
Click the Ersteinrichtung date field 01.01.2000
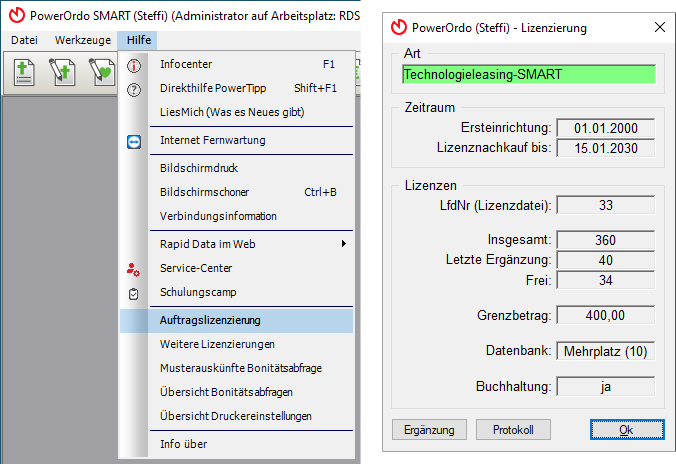[x=605, y=128]
